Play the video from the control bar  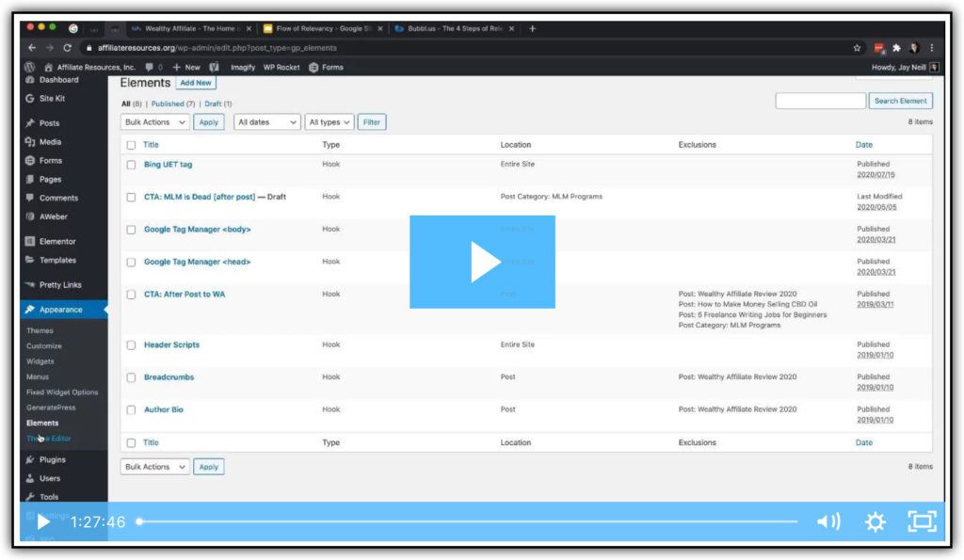point(43,522)
